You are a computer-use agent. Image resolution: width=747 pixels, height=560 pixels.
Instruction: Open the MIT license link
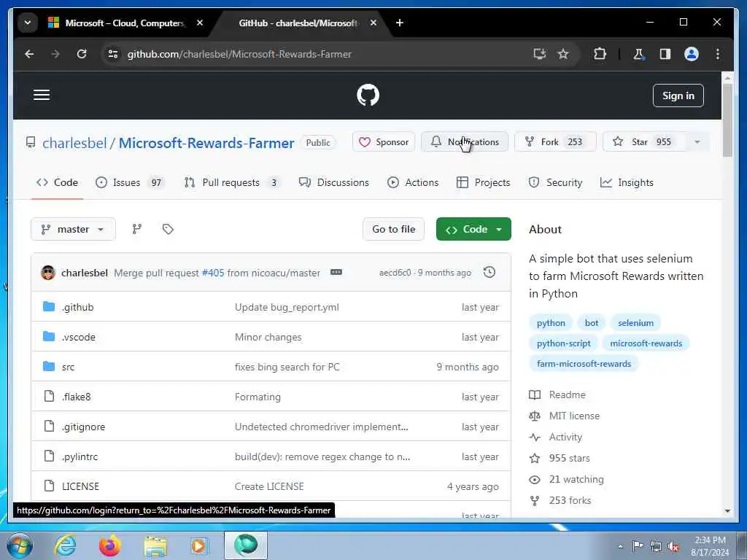tap(565, 416)
